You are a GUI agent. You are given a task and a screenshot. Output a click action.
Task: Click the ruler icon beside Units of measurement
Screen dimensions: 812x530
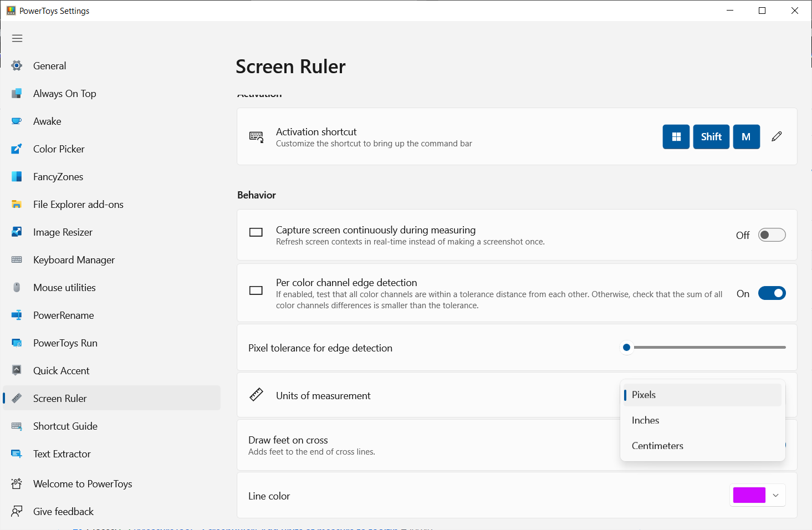256,394
